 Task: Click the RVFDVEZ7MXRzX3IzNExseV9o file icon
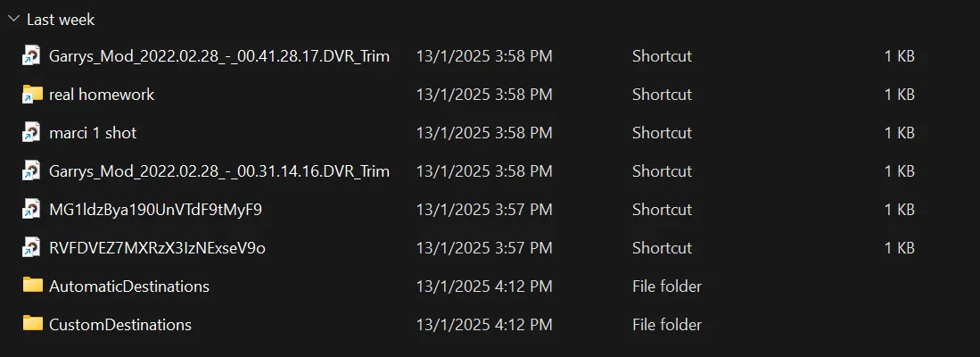[32, 248]
